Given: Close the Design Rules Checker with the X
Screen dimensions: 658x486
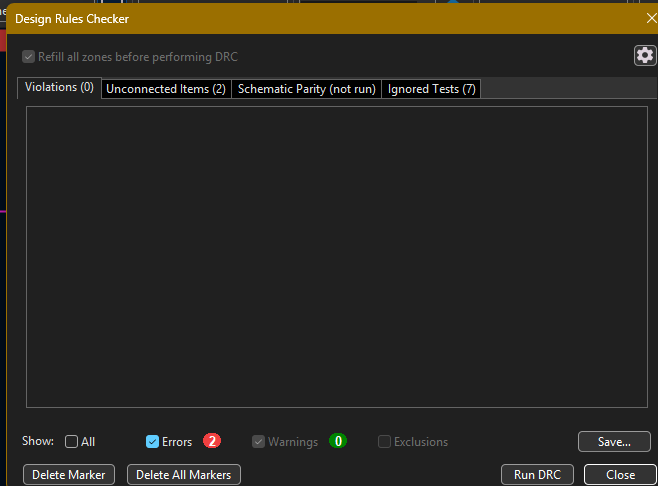Looking at the screenshot, I should click(x=652, y=18).
